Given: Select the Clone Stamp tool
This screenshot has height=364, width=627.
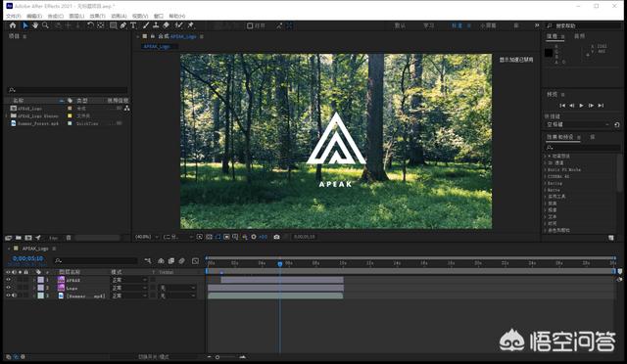Looking at the screenshot, I should [156, 25].
